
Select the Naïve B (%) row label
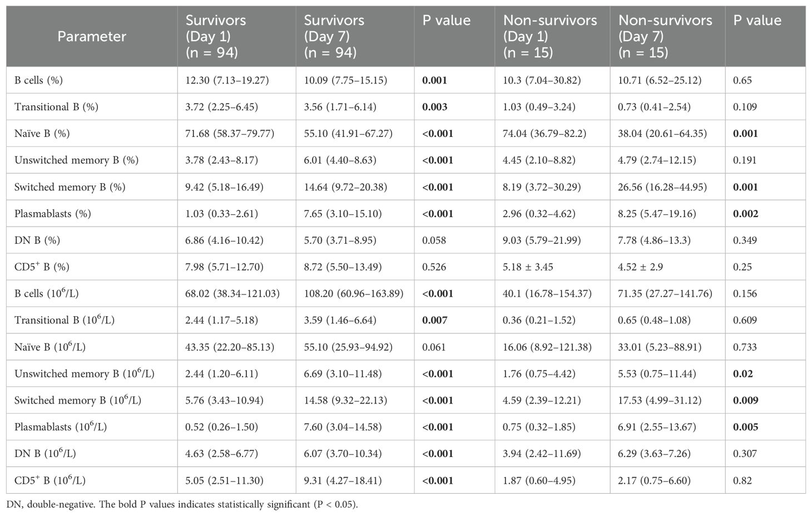coord(42,134)
